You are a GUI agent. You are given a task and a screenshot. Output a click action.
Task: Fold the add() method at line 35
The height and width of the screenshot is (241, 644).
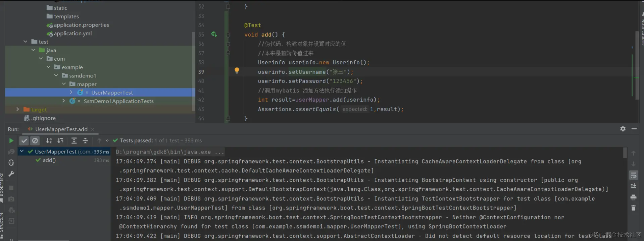click(228, 35)
